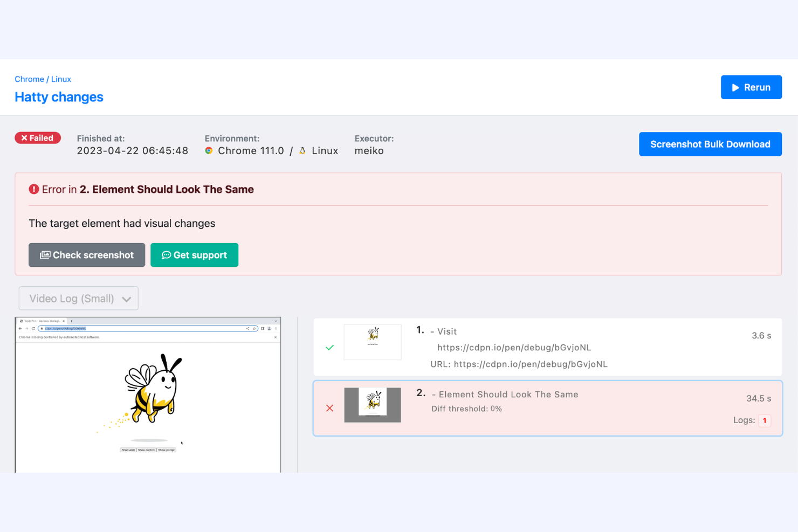This screenshot has height=532, width=798.
Task: Click the Chrome browser icon beside Chrome 111.0
Action: point(209,150)
